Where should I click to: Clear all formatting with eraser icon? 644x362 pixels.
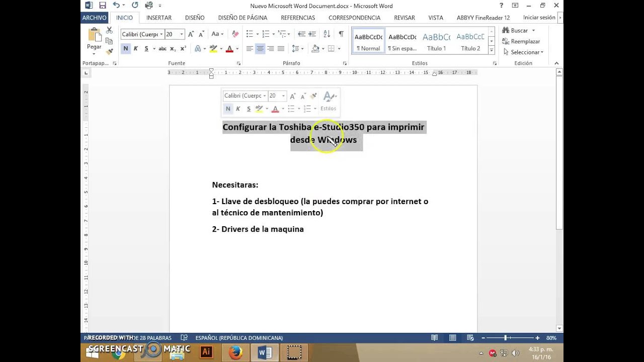[x=235, y=34]
